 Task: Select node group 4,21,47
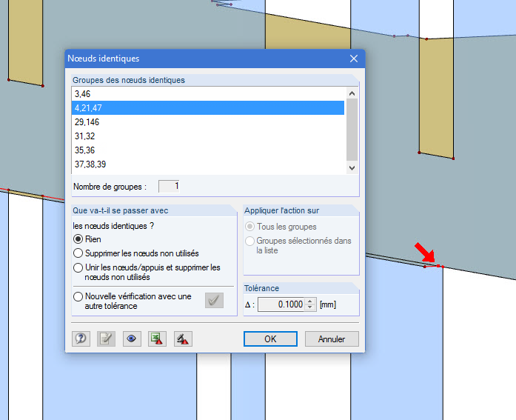click(x=208, y=108)
